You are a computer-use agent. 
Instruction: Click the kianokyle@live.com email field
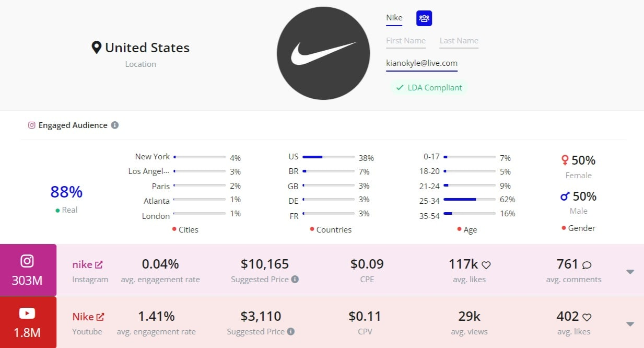point(421,63)
